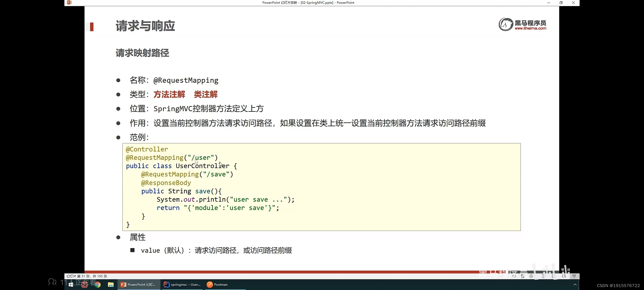Click the itheima logo on the slide
This screenshot has height=290, width=644.
pos(522,24)
